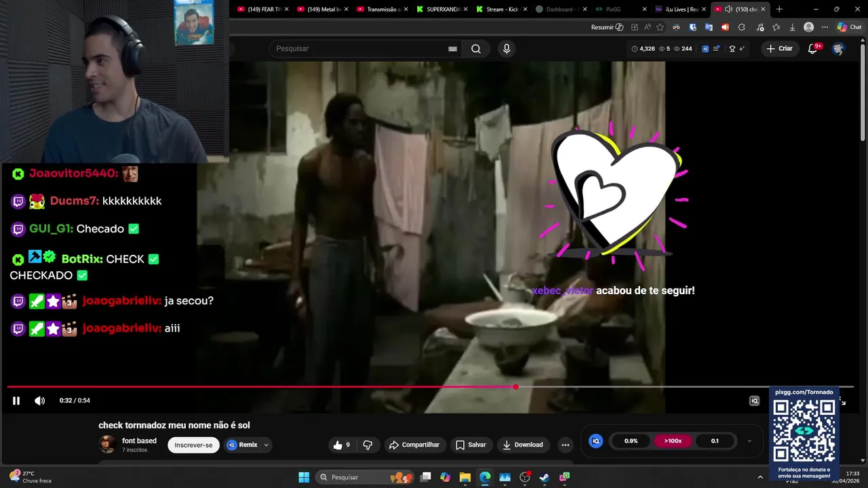Click the IQ extension icon in the YouTube header
The image size is (868, 488).
pyautogui.click(x=705, y=49)
